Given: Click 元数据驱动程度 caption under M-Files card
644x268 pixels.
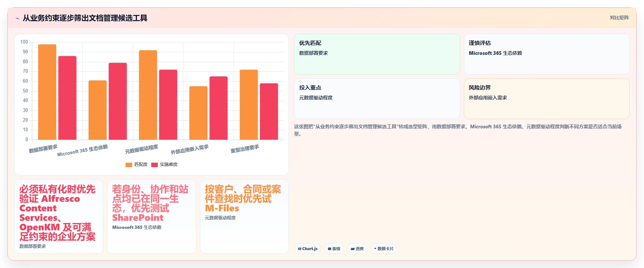Looking at the screenshot, I should click(220, 218).
